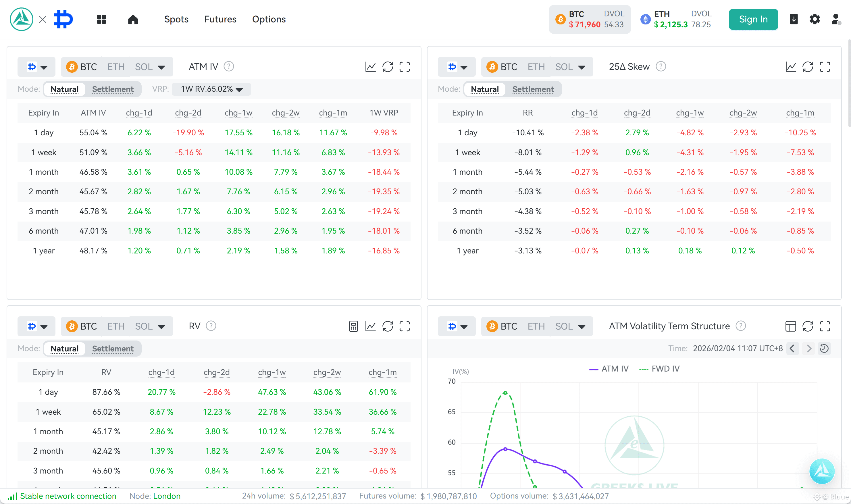This screenshot has width=851, height=504.
Task: Open the Options menu
Action: click(269, 19)
